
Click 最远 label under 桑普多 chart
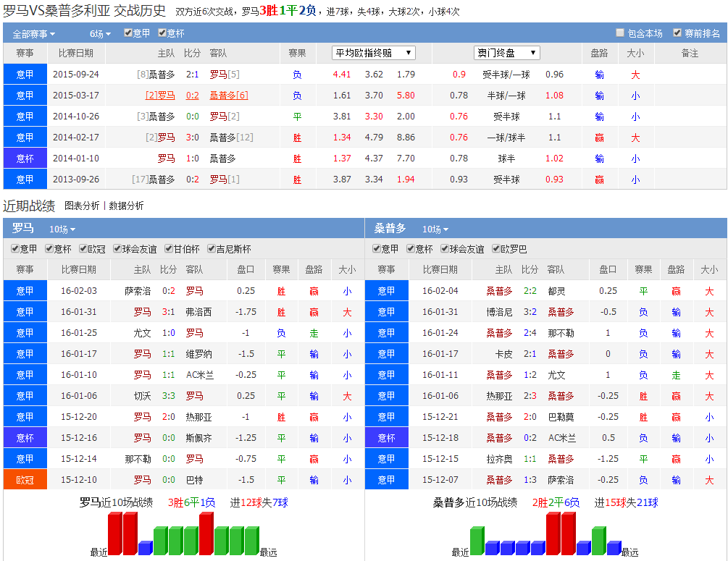[629, 552]
